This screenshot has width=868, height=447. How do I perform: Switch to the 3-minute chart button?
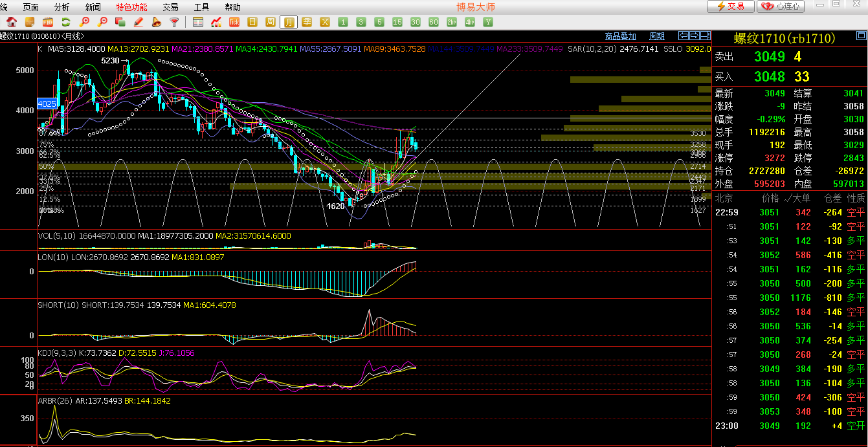coord(361,22)
